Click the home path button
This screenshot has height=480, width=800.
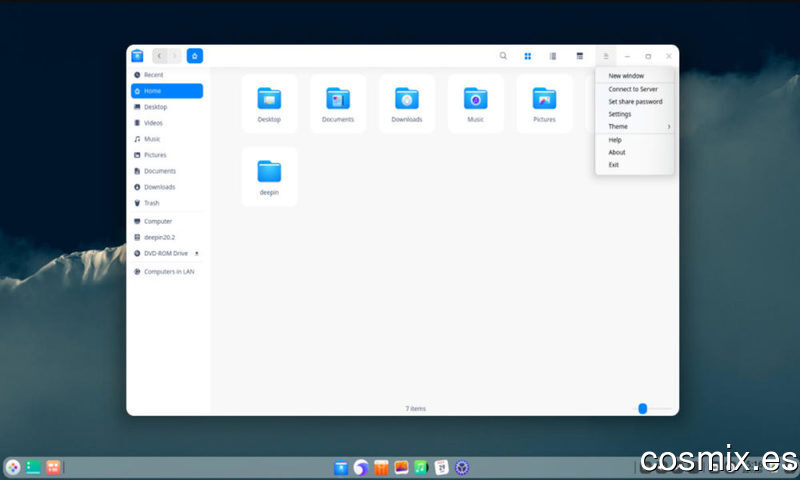coord(194,56)
